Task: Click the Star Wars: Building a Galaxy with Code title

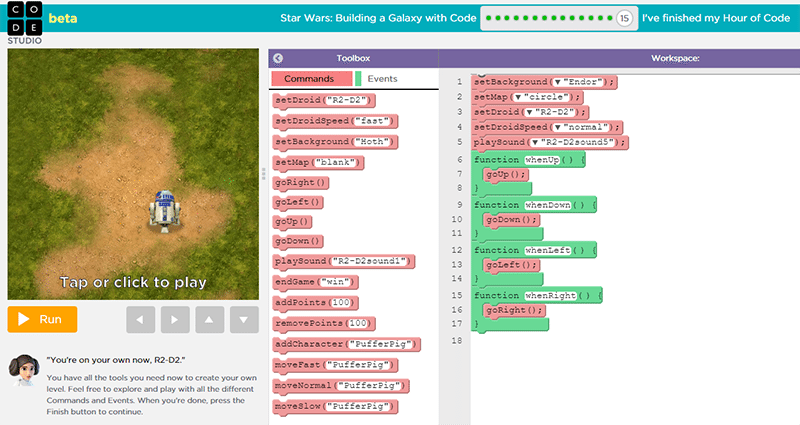Action: coord(378,18)
